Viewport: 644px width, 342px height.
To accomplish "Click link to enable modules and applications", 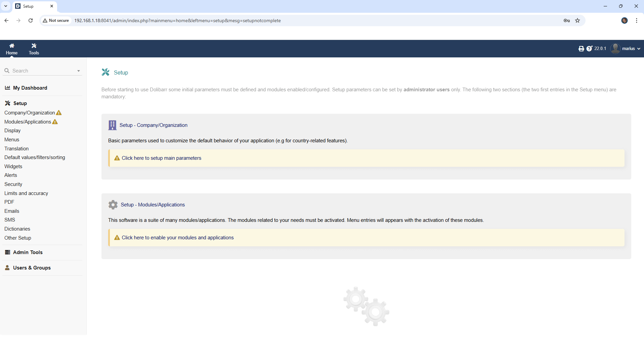I will 177,238.
